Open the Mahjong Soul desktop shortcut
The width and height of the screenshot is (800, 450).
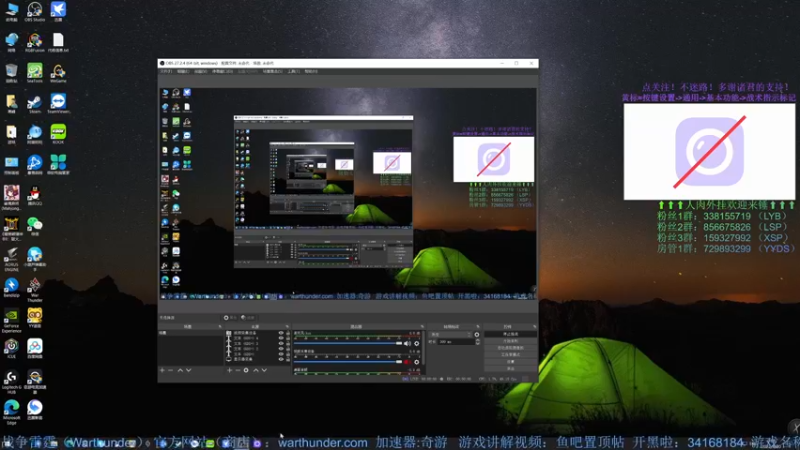11,198
